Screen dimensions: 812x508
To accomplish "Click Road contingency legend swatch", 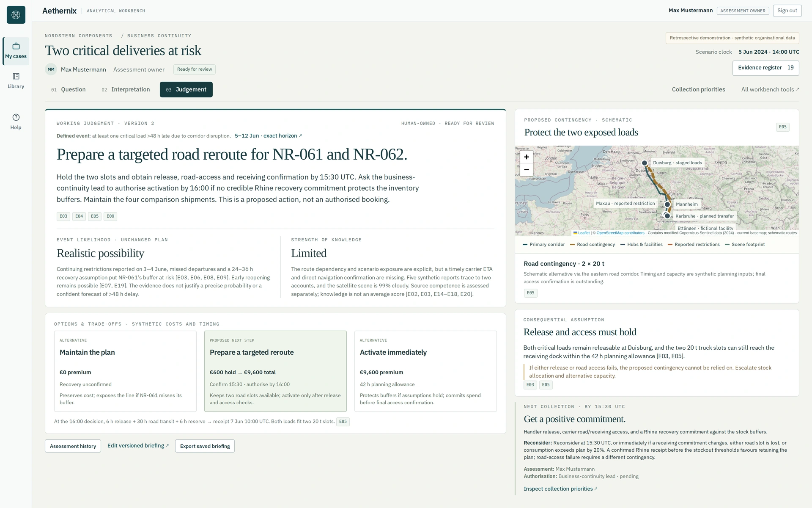I will click(572, 245).
